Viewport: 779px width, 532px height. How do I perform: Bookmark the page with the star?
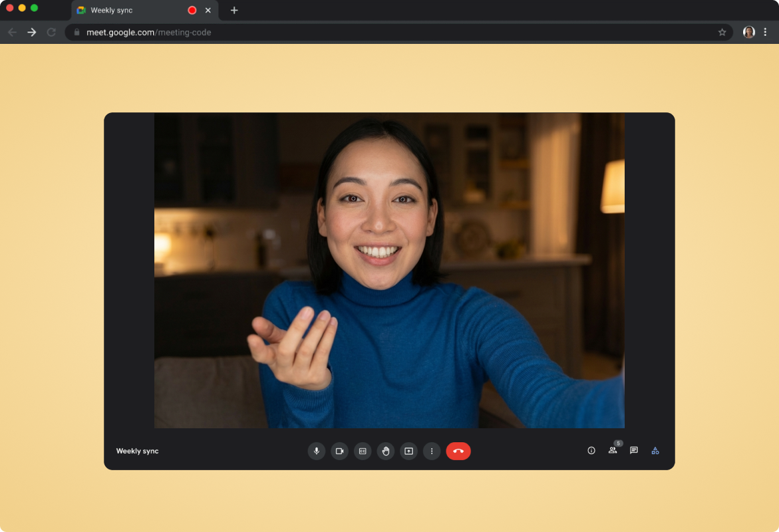722,32
